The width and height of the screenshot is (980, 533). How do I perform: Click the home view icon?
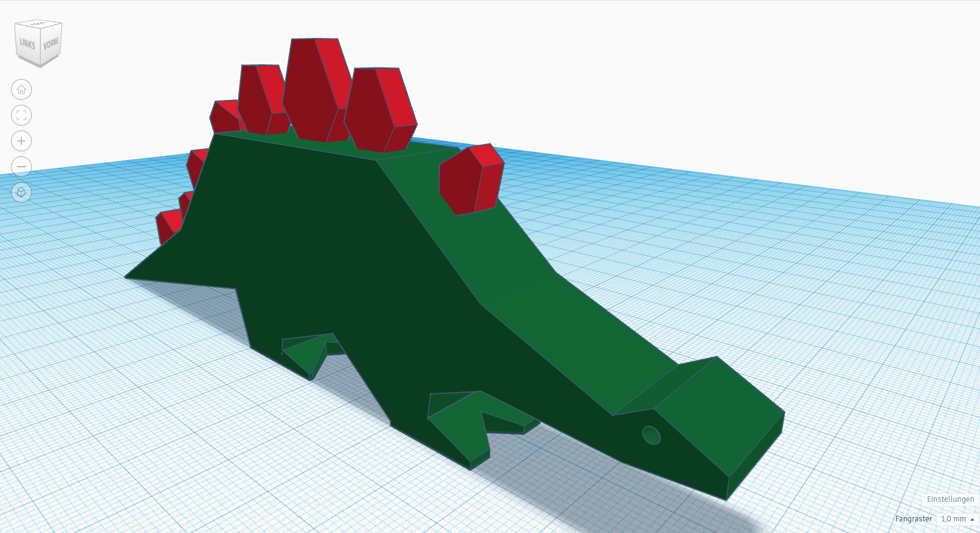click(21, 89)
